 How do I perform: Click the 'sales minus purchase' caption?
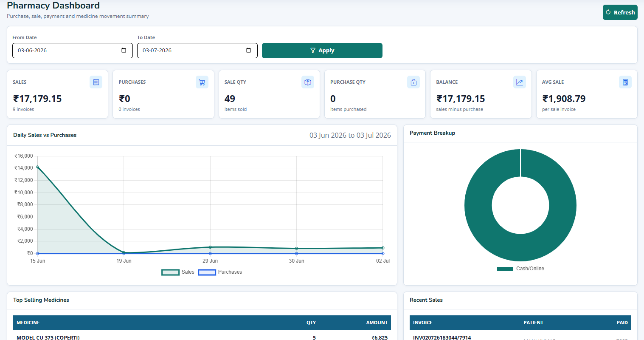[x=459, y=109]
